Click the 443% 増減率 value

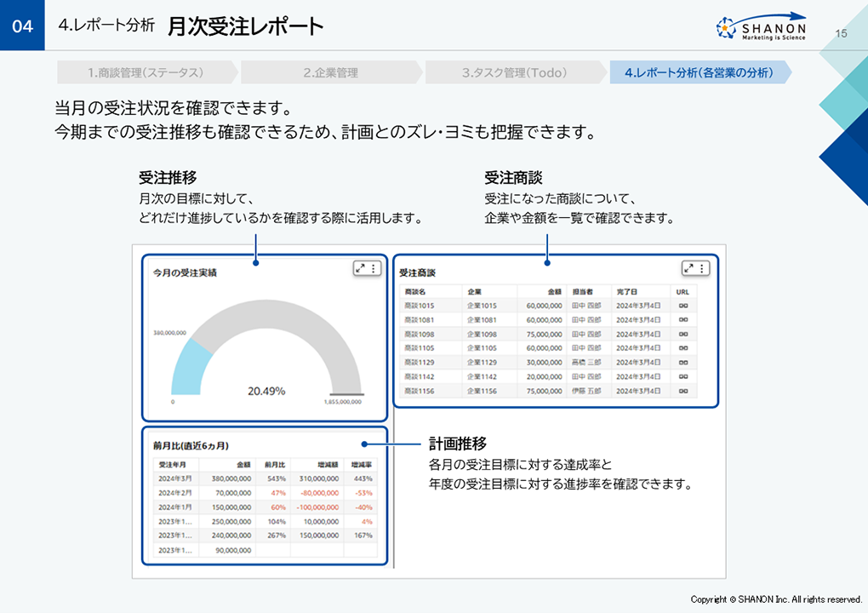(x=363, y=478)
